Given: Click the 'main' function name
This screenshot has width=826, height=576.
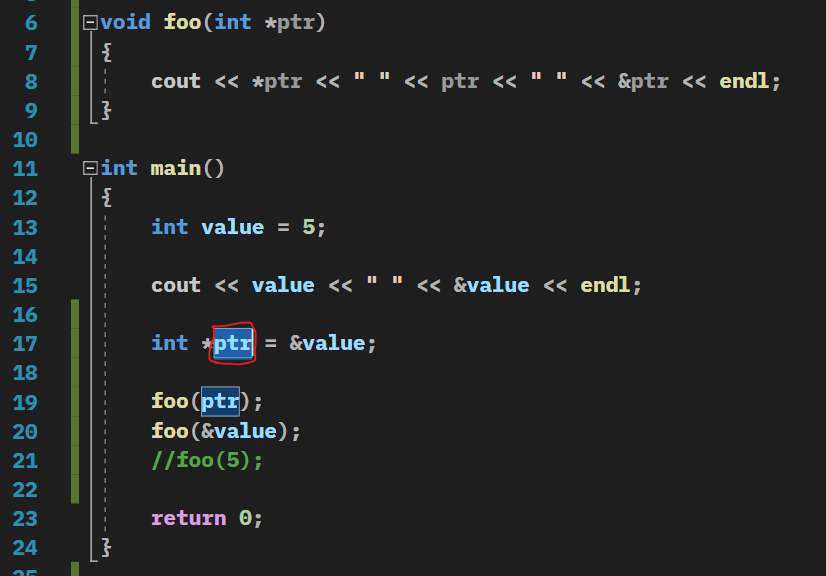Looking at the screenshot, I should 176,168.
